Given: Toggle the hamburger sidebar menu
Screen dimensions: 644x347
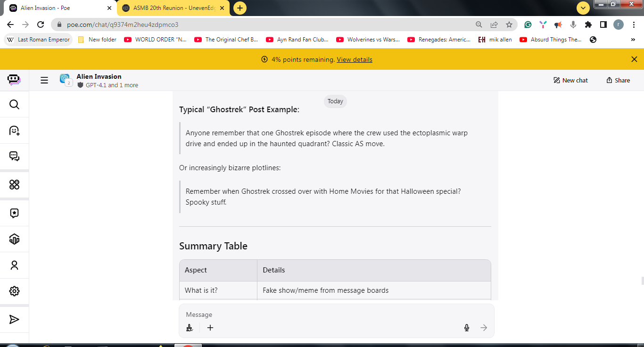Looking at the screenshot, I should (44, 80).
